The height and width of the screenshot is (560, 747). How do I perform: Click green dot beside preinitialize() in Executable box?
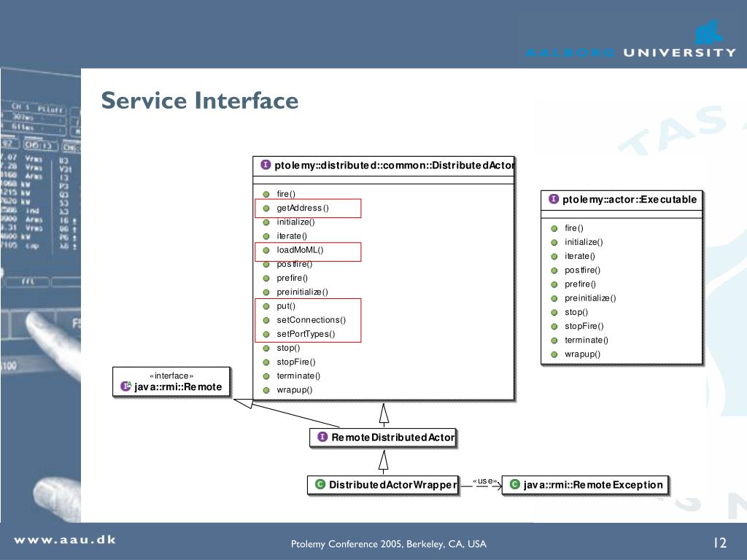554,298
